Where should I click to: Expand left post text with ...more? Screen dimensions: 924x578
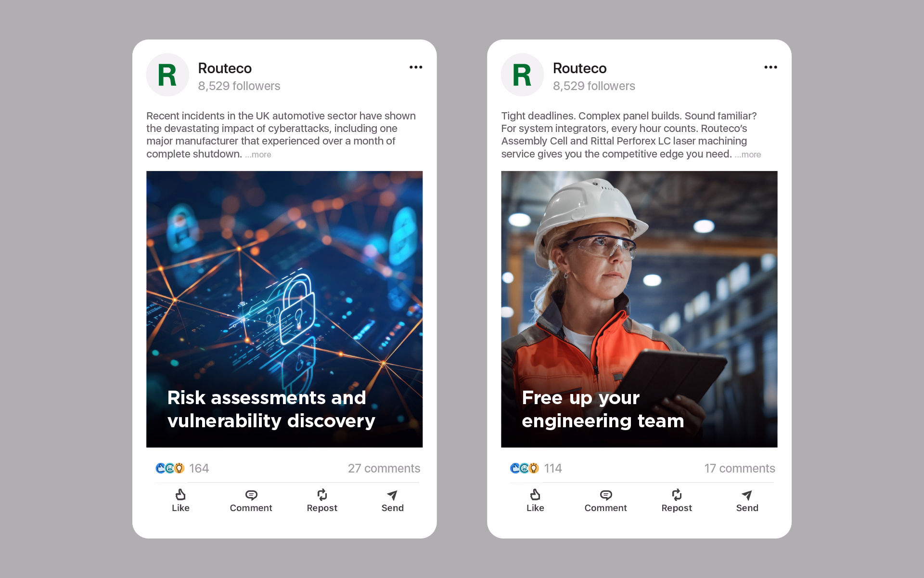coord(258,155)
